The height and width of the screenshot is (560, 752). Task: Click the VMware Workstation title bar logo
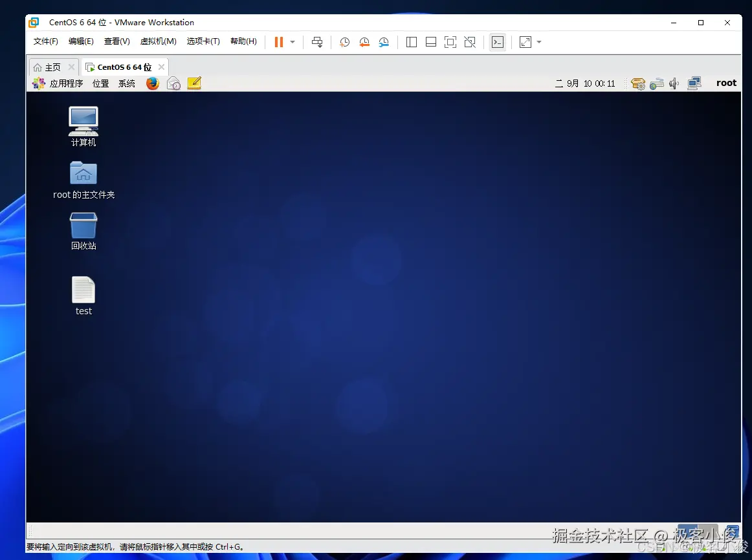click(34, 23)
